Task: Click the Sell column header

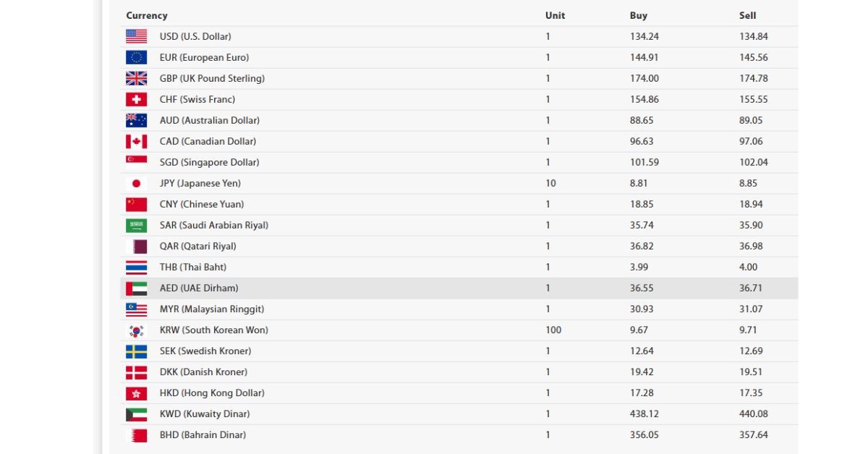Action: [748, 15]
